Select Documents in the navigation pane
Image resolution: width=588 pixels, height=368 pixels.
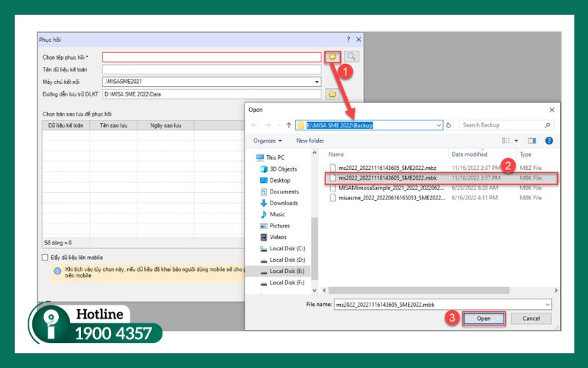click(x=284, y=191)
